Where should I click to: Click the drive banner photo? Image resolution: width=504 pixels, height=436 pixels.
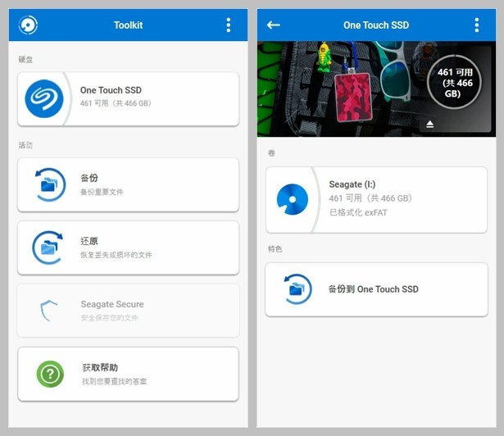click(344, 89)
